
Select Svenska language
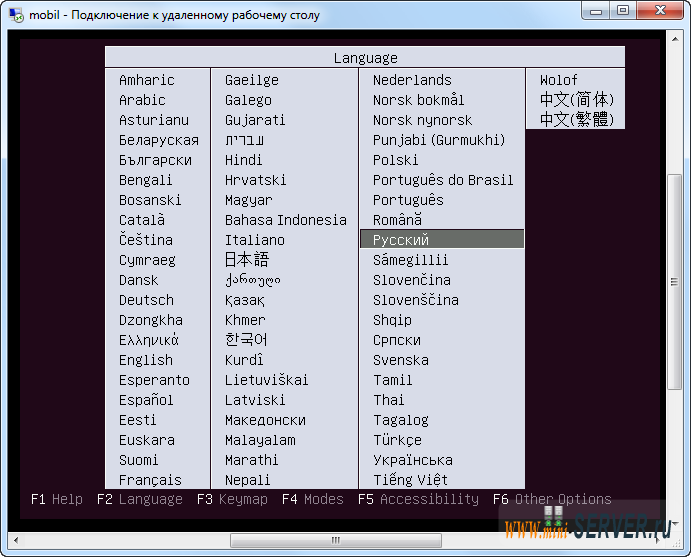click(401, 360)
